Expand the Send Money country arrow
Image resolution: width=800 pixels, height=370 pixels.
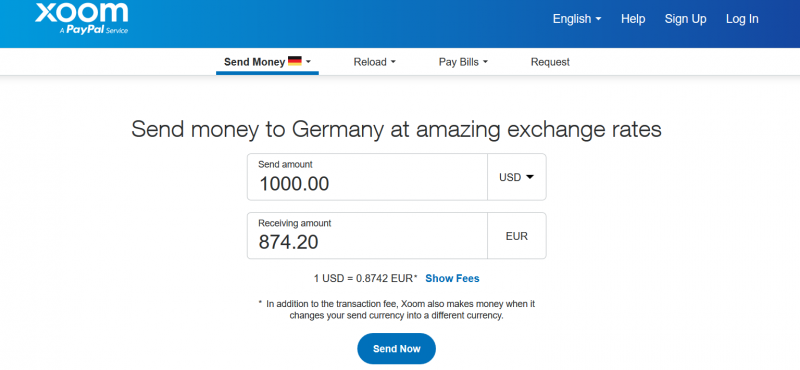(308, 62)
